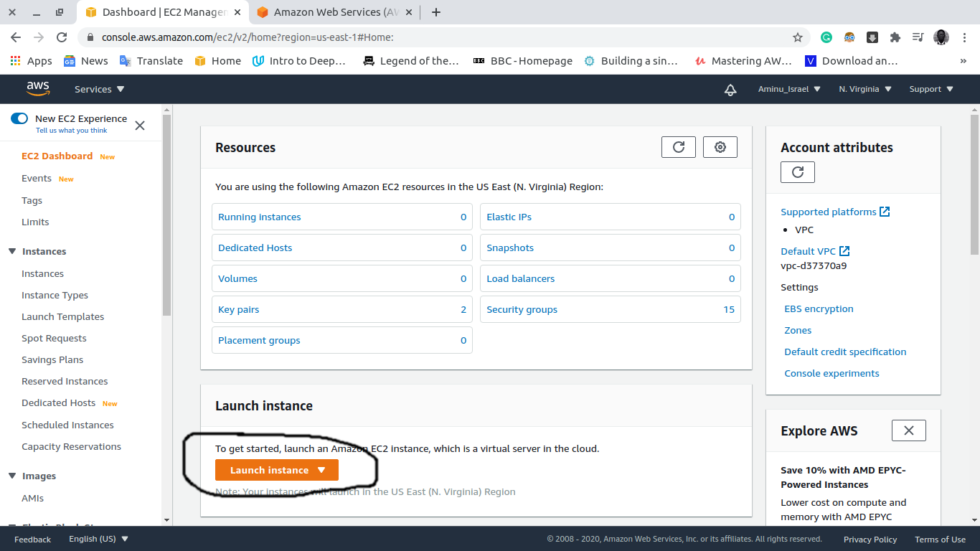Open Launch Templates in sidebar
This screenshot has width=980, height=551.
click(x=62, y=316)
